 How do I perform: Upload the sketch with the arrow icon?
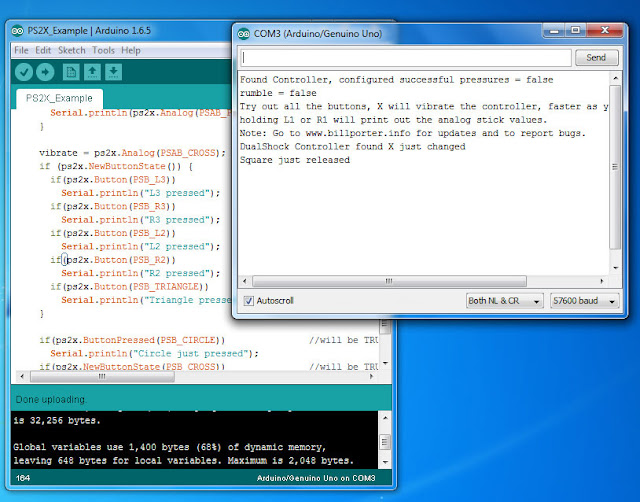click(45, 72)
